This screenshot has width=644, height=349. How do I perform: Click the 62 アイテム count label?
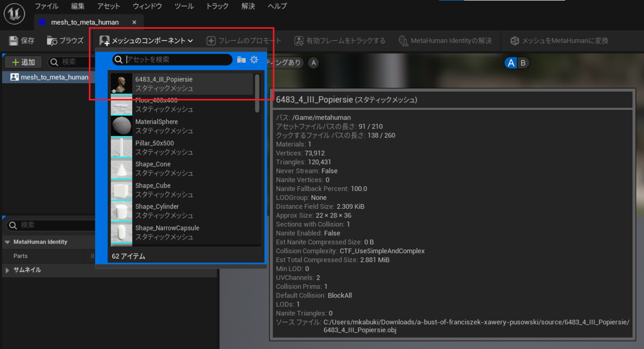click(x=128, y=256)
